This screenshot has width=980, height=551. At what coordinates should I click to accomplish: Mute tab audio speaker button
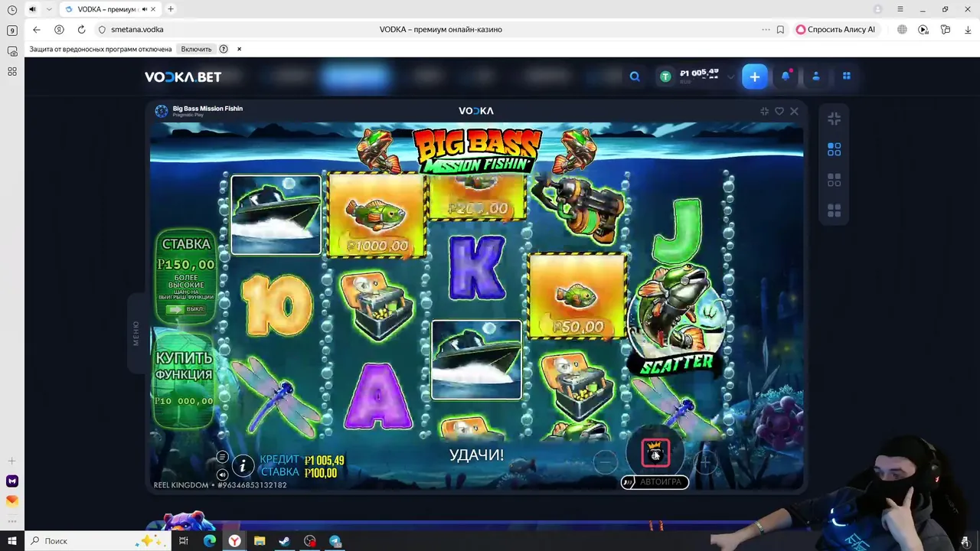pyautogui.click(x=32, y=9)
